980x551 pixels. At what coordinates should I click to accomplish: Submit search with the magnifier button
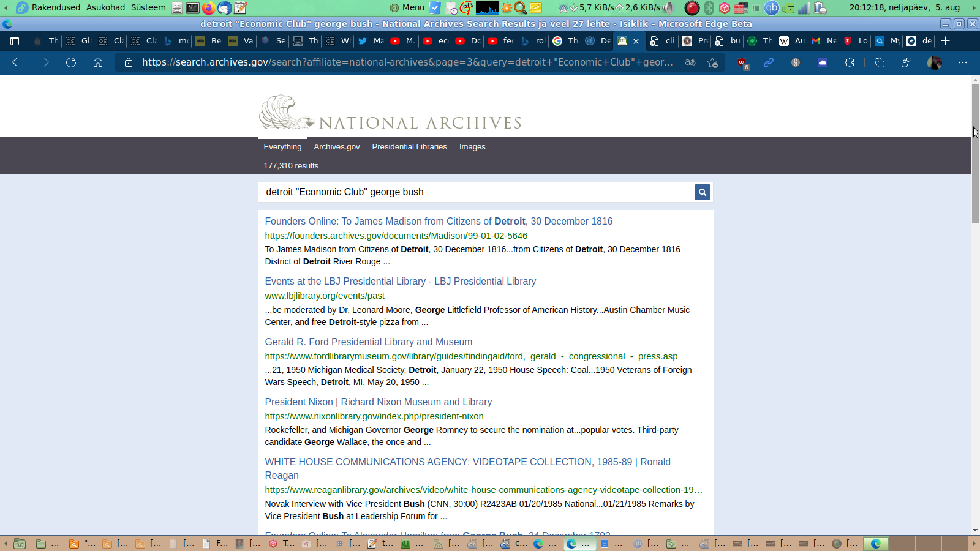[x=703, y=192]
